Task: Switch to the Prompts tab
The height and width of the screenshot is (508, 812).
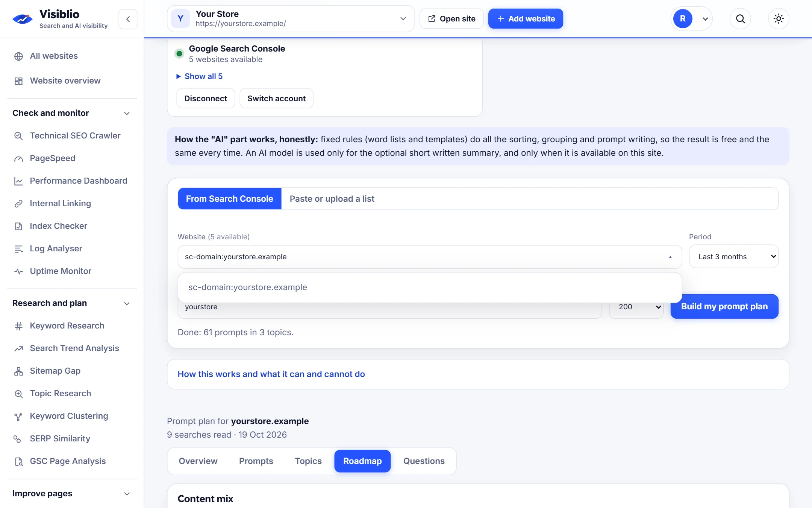Action: [x=256, y=461]
